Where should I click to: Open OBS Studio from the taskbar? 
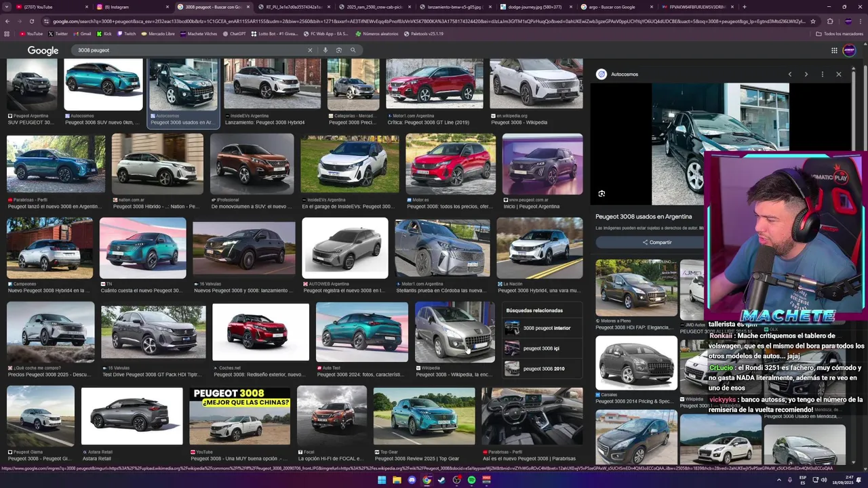click(456, 480)
